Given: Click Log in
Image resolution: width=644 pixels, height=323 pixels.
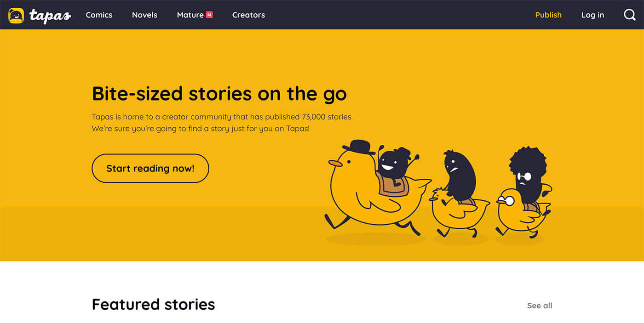Looking at the screenshot, I should click(x=592, y=15).
